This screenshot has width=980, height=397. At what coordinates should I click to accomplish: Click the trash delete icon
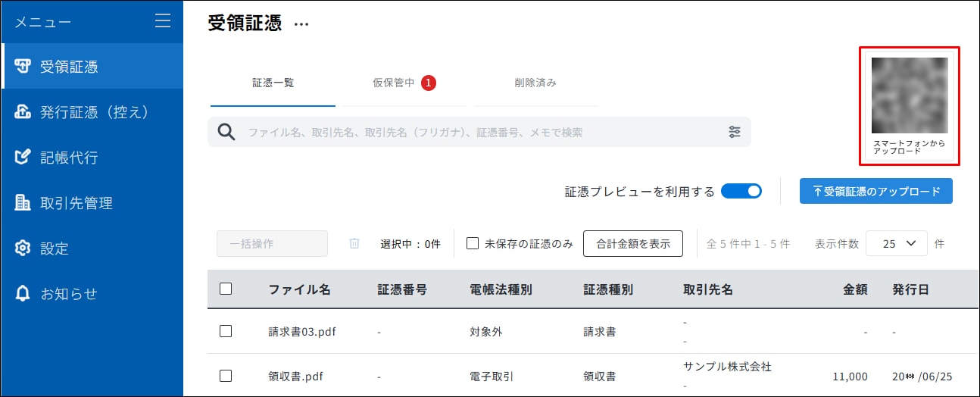[354, 244]
